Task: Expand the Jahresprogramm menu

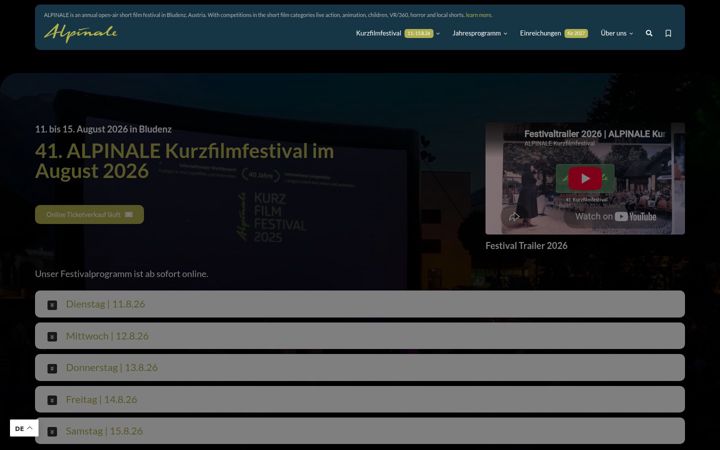Action: click(480, 33)
